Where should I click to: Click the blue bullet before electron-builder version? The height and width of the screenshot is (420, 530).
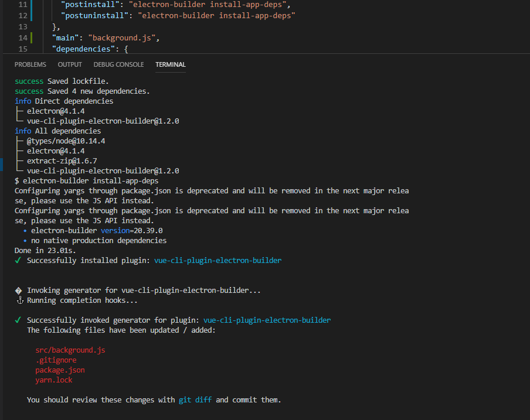click(25, 231)
